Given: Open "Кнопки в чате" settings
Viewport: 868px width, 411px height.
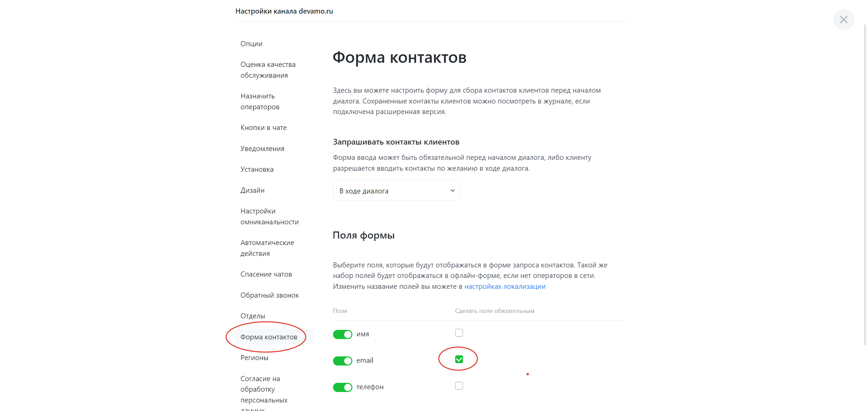Looking at the screenshot, I should (x=263, y=127).
